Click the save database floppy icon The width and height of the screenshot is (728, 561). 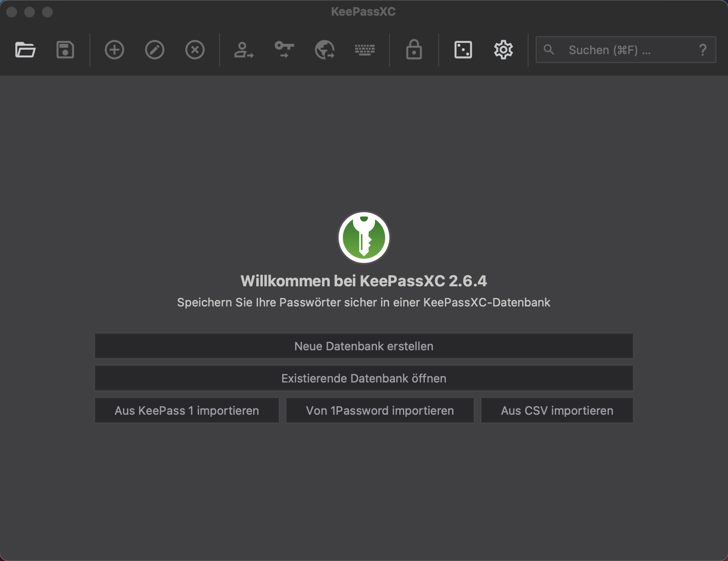(65, 50)
